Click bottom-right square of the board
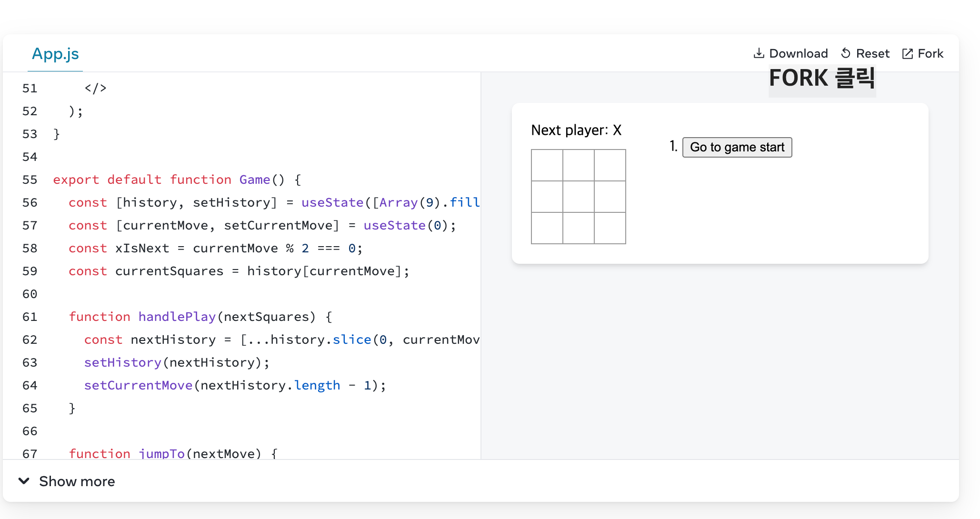The width and height of the screenshot is (980, 519). click(x=610, y=228)
